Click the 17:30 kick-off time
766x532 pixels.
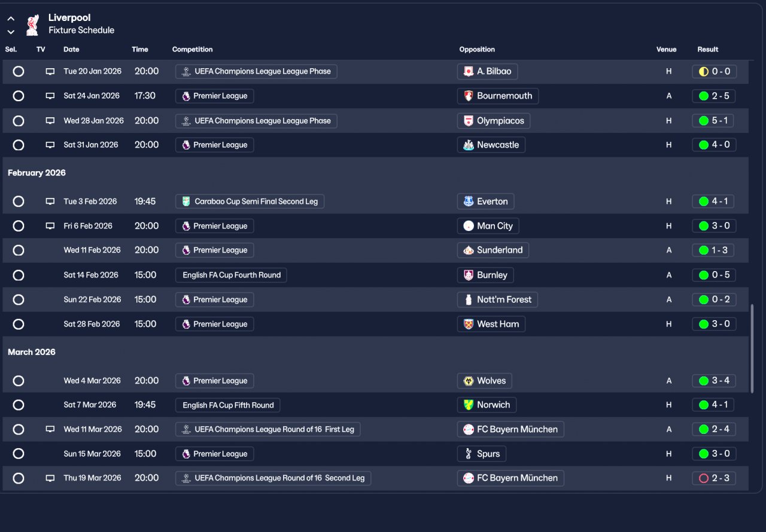[x=145, y=96]
